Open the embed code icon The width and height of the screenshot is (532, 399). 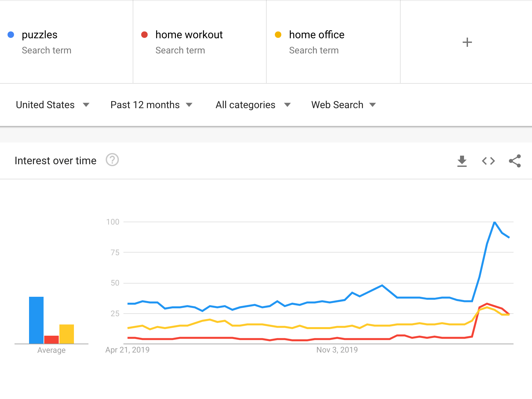point(488,161)
